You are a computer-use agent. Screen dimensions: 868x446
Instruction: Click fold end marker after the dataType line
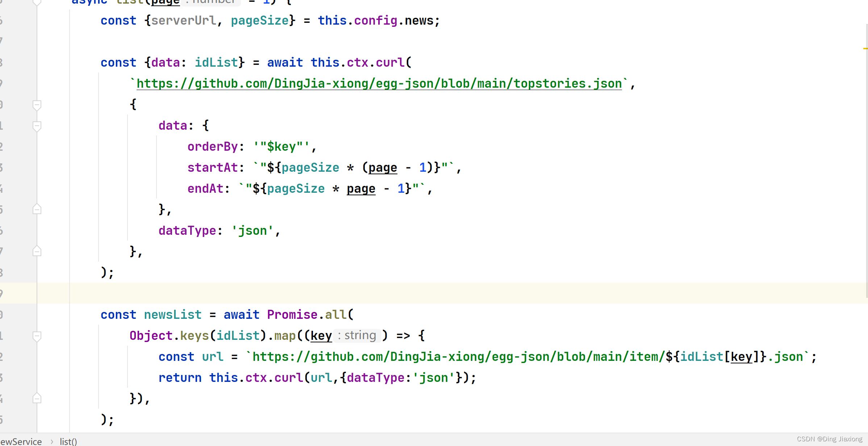tap(37, 251)
